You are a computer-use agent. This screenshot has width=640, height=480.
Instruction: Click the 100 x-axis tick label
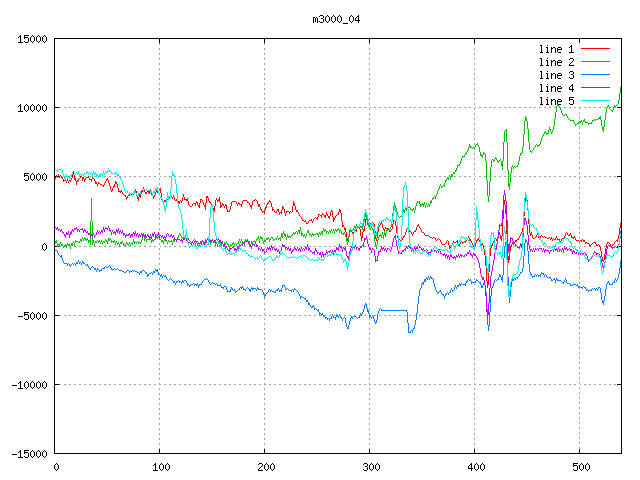point(160,467)
